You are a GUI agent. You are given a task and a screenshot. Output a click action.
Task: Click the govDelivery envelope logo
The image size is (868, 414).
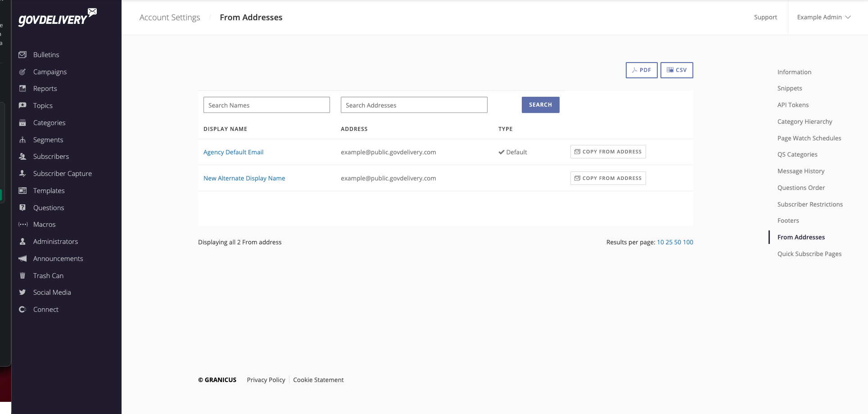[x=56, y=17]
